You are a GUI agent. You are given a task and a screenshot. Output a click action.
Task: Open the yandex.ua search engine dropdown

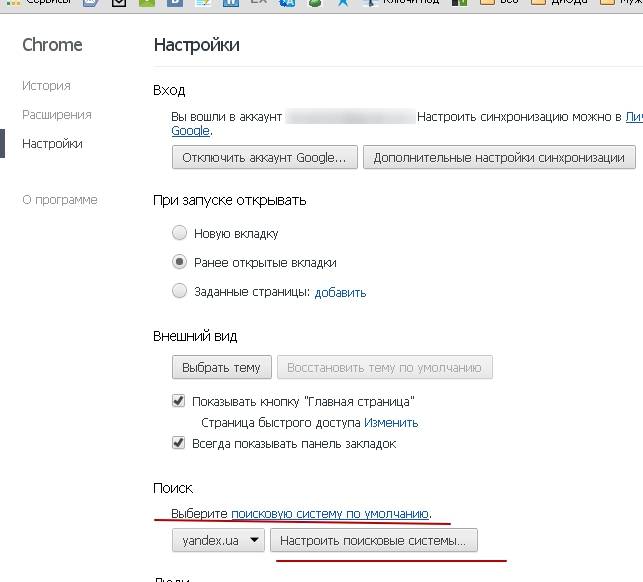pos(218,541)
